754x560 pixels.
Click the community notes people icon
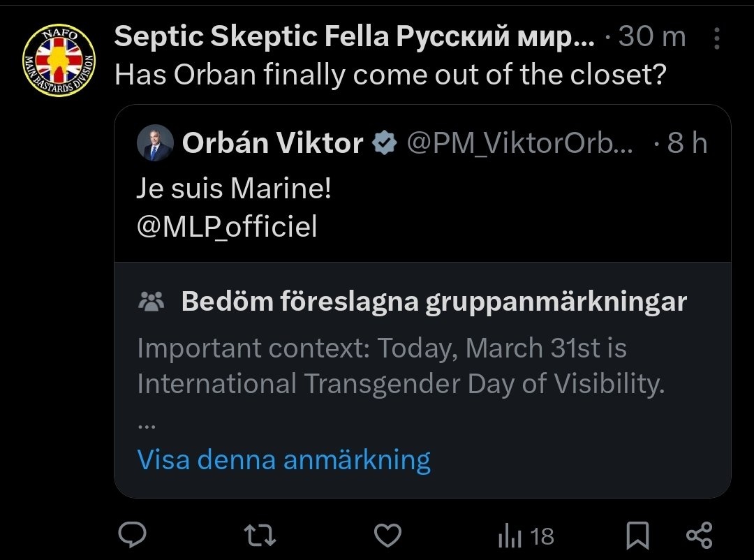point(151,302)
